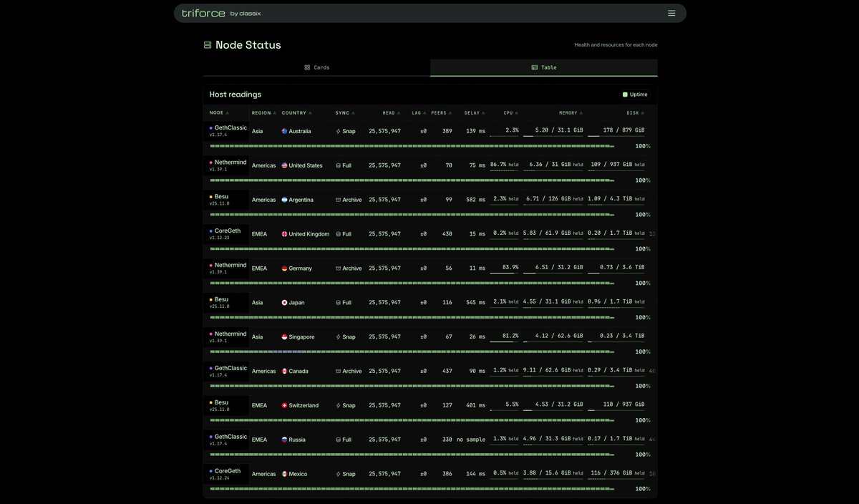
Task: Click the Argentina flag icon
Action: [284, 200]
